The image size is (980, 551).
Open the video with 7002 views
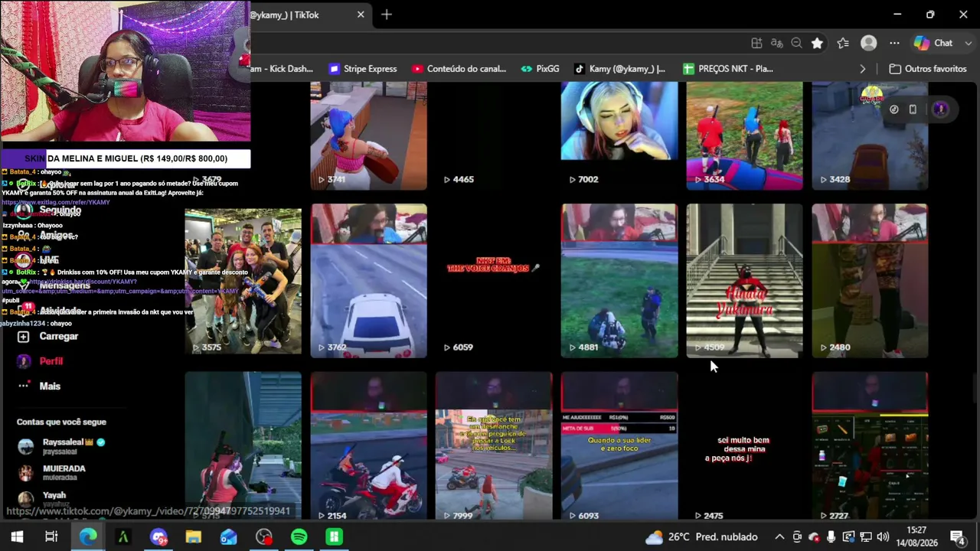(x=619, y=135)
